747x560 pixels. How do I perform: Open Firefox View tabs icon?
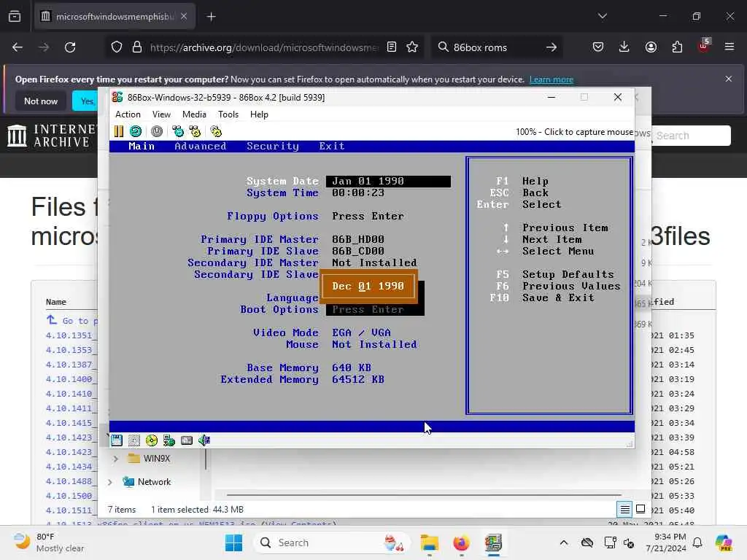tap(15, 17)
